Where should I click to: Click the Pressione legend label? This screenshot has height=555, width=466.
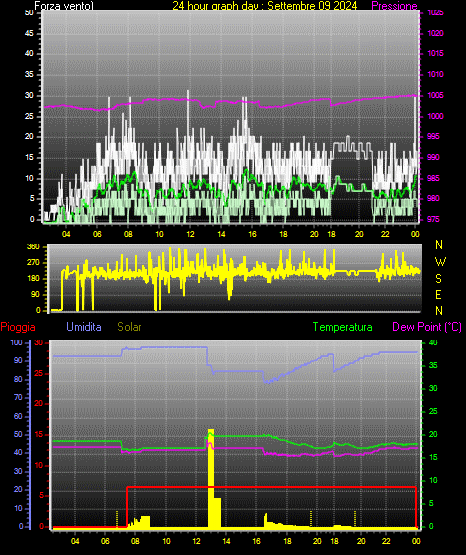click(x=394, y=6)
